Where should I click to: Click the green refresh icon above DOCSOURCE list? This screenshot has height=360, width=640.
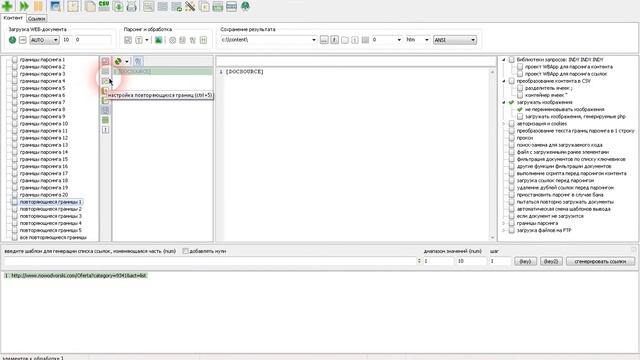tap(118, 61)
